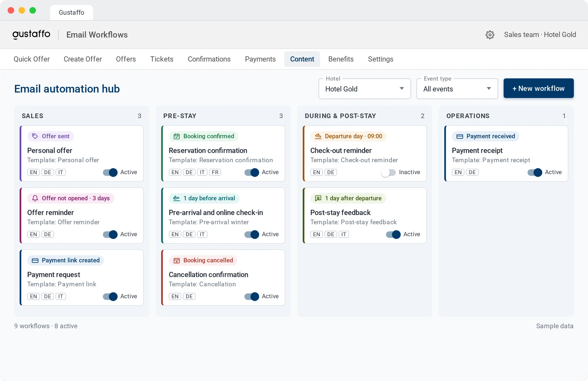Click the Payment receipt card title

[477, 151]
